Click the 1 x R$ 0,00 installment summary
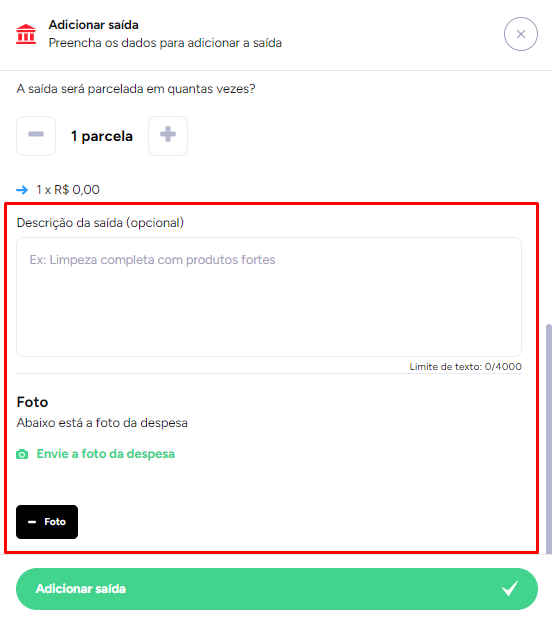 click(x=68, y=190)
